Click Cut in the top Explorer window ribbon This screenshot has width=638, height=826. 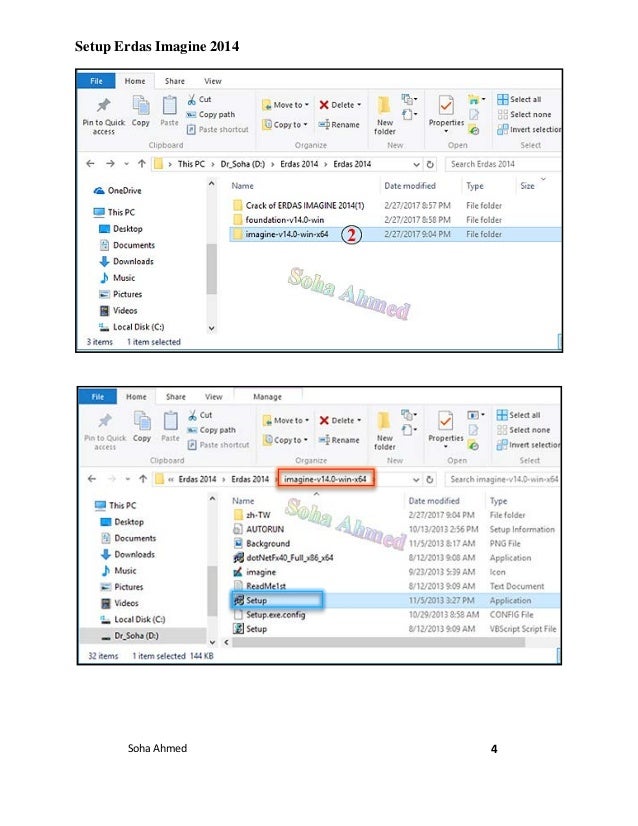[199, 99]
